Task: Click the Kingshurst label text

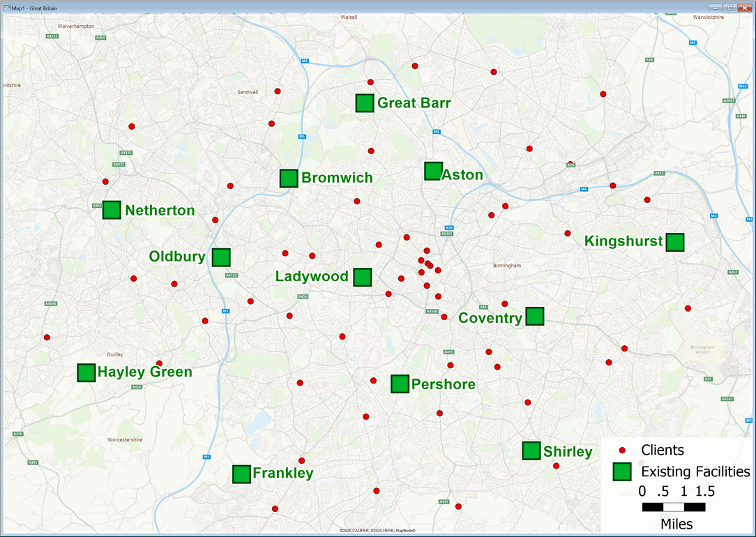Action: click(x=623, y=241)
